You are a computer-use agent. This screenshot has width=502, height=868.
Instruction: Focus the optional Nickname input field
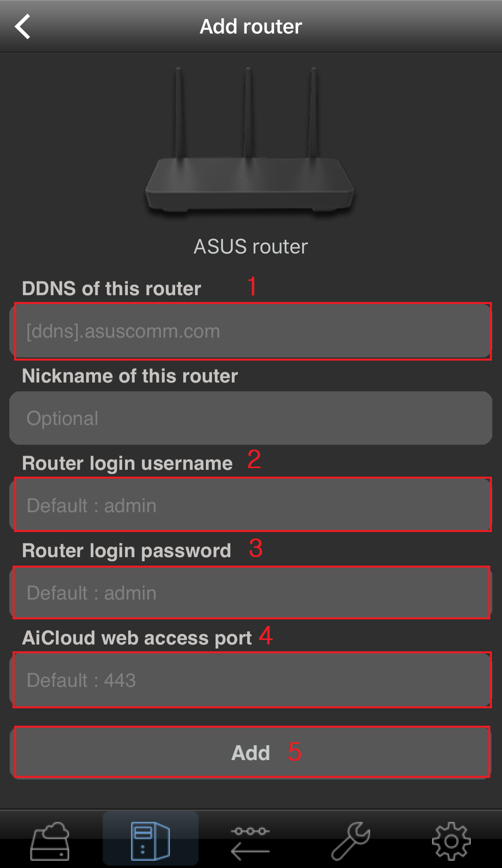pos(251,418)
